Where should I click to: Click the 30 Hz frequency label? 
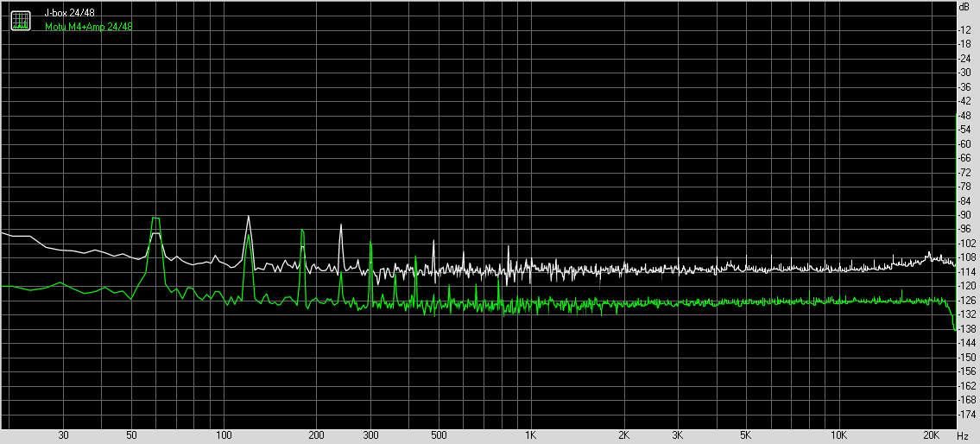coord(63,435)
